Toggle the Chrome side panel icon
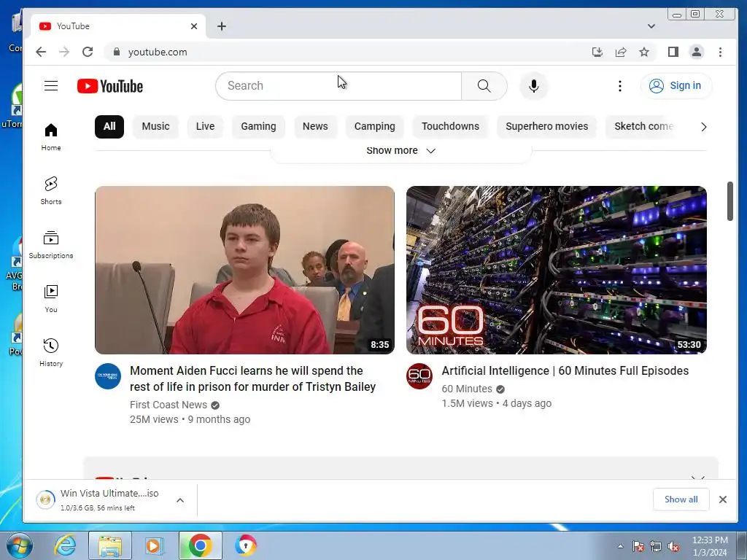The height and width of the screenshot is (560, 747). tap(673, 52)
